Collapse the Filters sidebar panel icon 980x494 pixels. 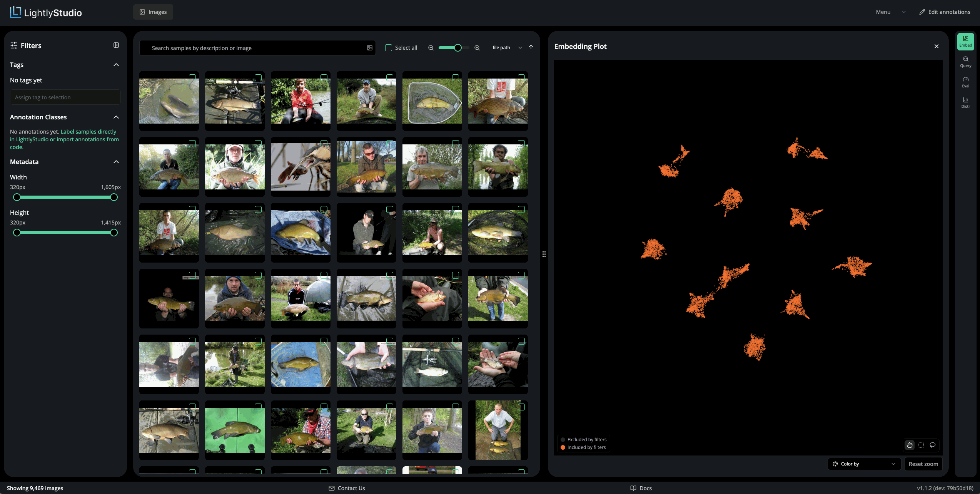(x=116, y=45)
